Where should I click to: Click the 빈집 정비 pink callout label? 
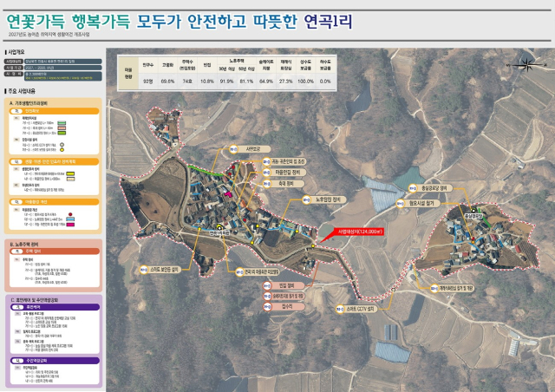287,285
